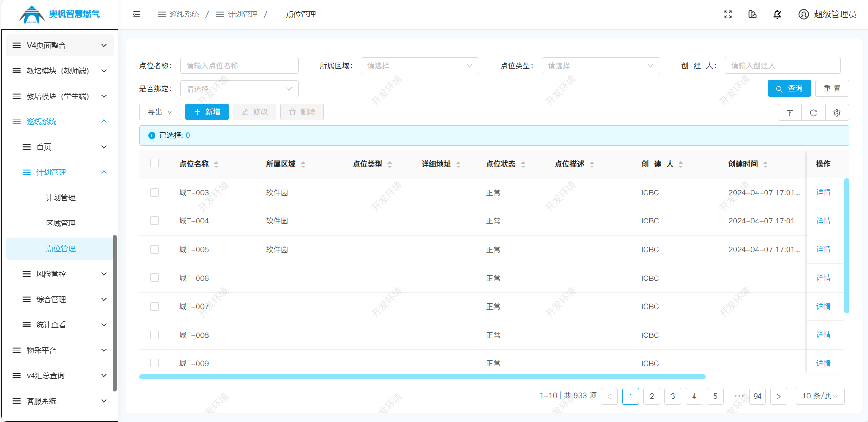Refresh the table with reload icon
The width and height of the screenshot is (868, 422).
tap(813, 113)
